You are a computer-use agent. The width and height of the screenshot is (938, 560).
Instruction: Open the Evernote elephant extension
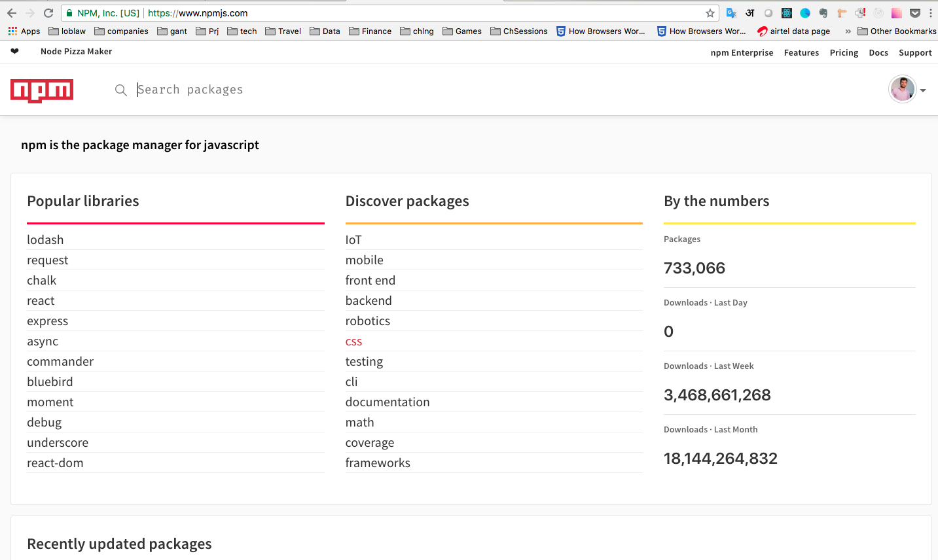click(x=823, y=13)
